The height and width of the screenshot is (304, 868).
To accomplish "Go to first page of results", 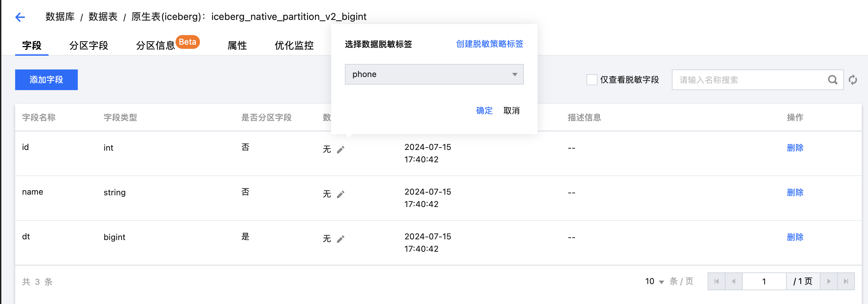I will 717,281.
